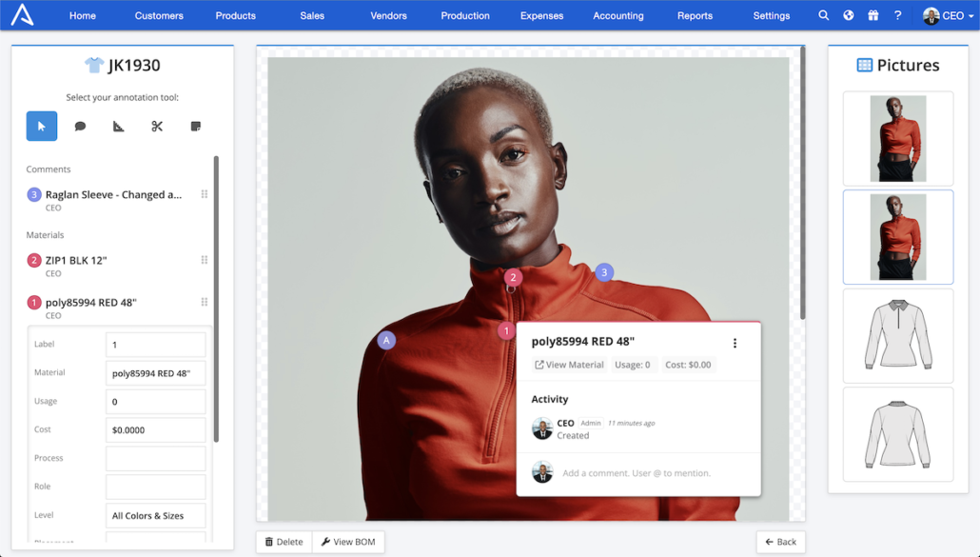Click annotation marker 3 on the shoulder
This screenshot has height=557, width=980.
[x=604, y=272]
